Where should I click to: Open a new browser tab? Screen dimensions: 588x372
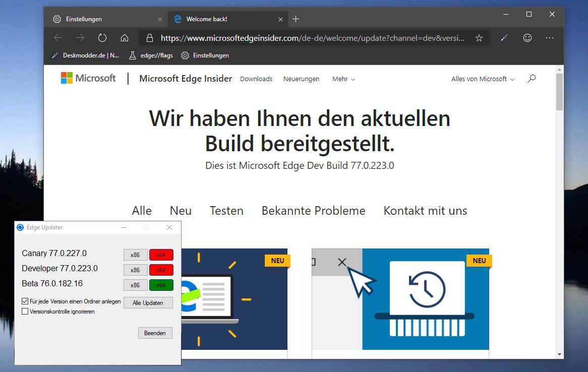pyautogui.click(x=296, y=19)
